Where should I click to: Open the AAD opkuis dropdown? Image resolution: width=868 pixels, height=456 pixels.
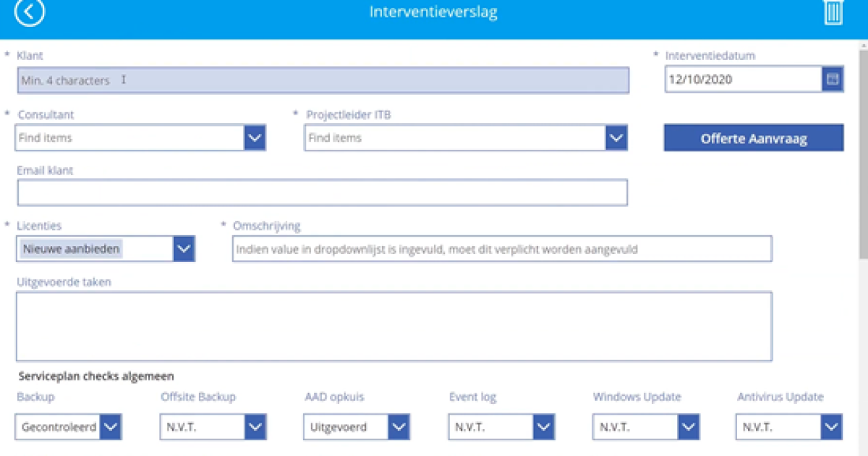(x=399, y=427)
